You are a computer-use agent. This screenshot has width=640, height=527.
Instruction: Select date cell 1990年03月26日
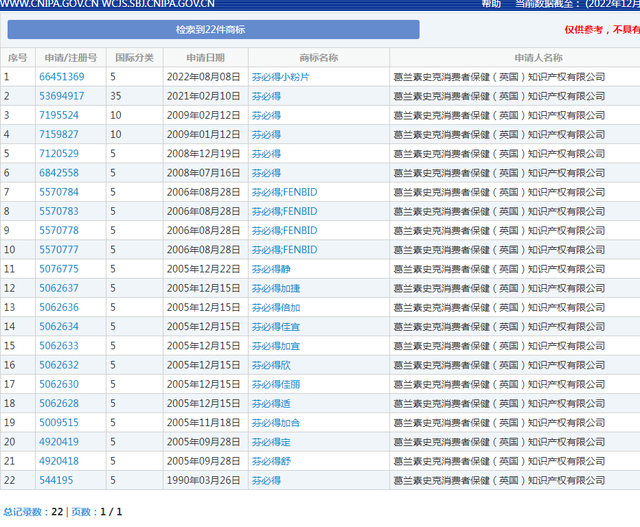point(203,480)
